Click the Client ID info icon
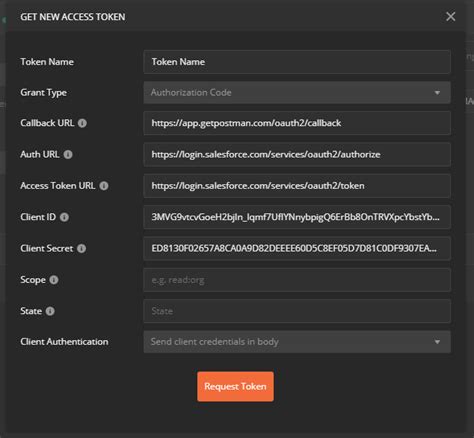The height and width of the screenshot is (438, 474). click(64, 217)
